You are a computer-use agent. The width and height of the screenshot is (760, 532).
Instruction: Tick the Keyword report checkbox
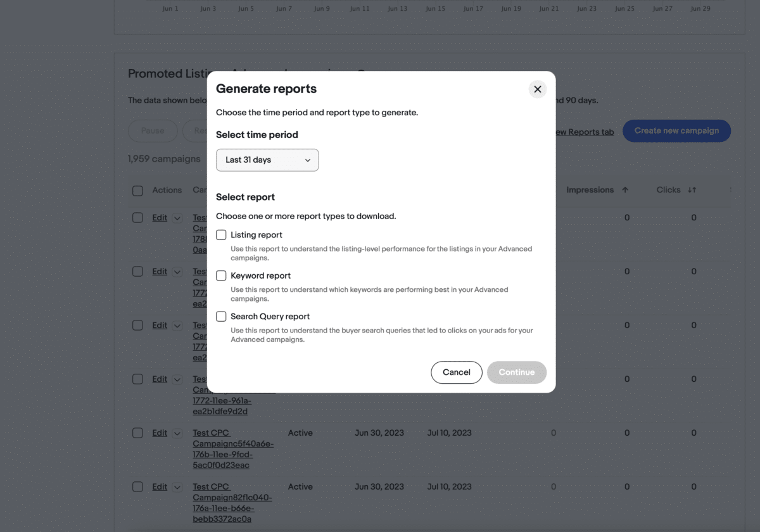(x=221, y=275)
